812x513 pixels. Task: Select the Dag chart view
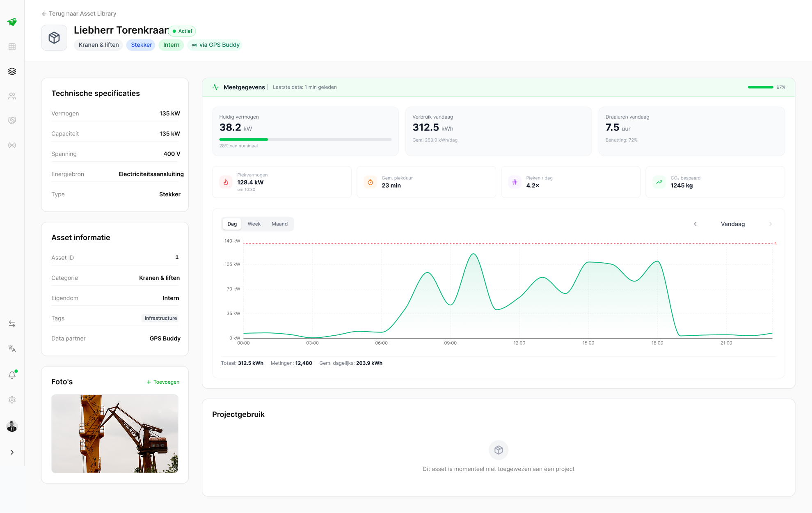232,224
